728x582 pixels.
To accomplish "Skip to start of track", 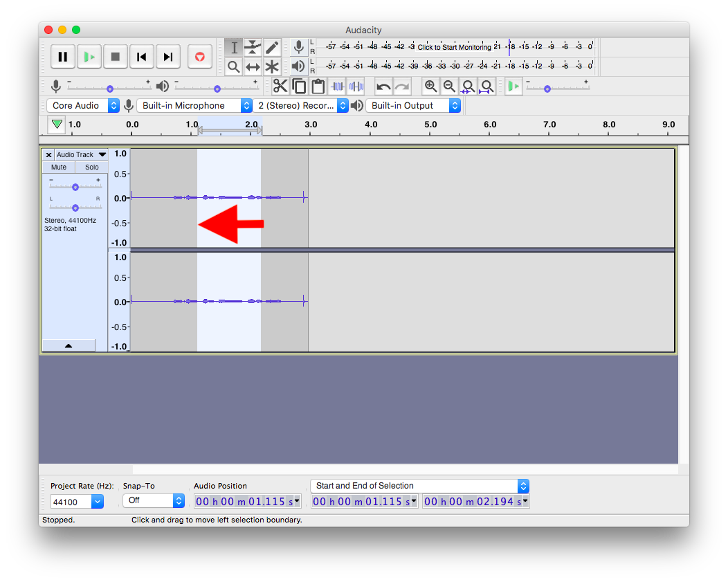I will 142,57.
